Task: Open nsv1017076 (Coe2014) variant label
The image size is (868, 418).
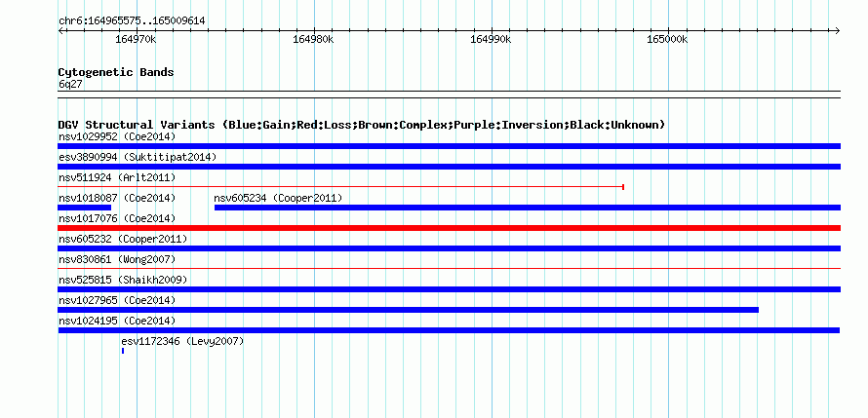Action: 117,218
